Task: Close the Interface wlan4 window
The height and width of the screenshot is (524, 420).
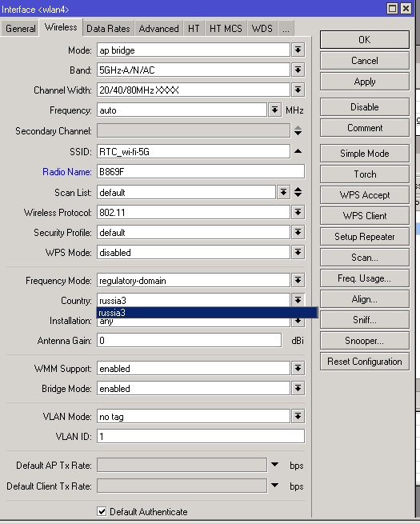Action: 406,8
